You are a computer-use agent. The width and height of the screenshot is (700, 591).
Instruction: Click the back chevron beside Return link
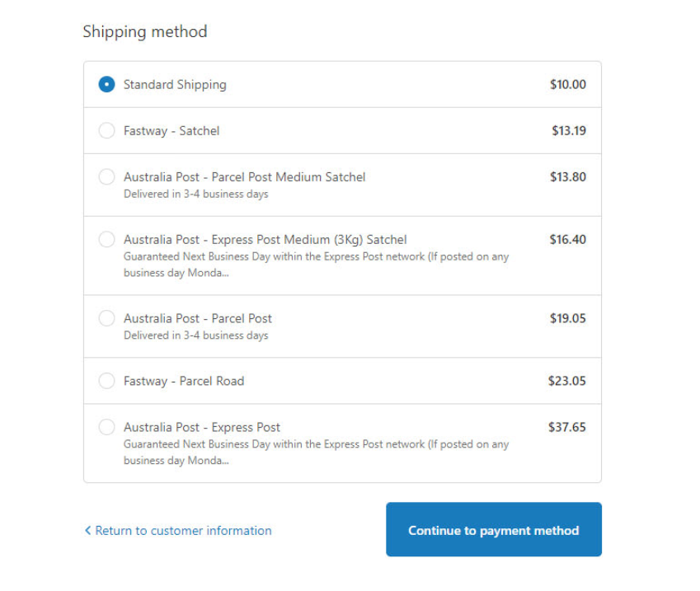click(x=87, y=531)
